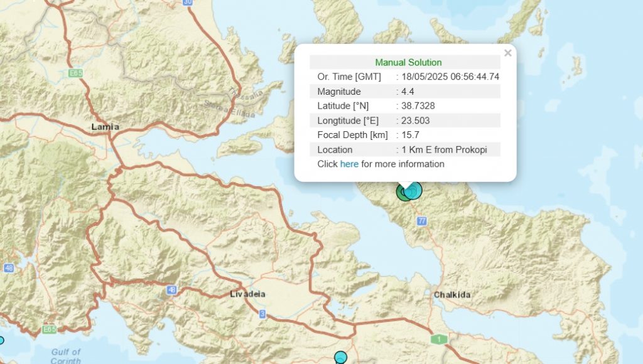
Task: Click the Chalkida city label
Action: click(451, 294)
